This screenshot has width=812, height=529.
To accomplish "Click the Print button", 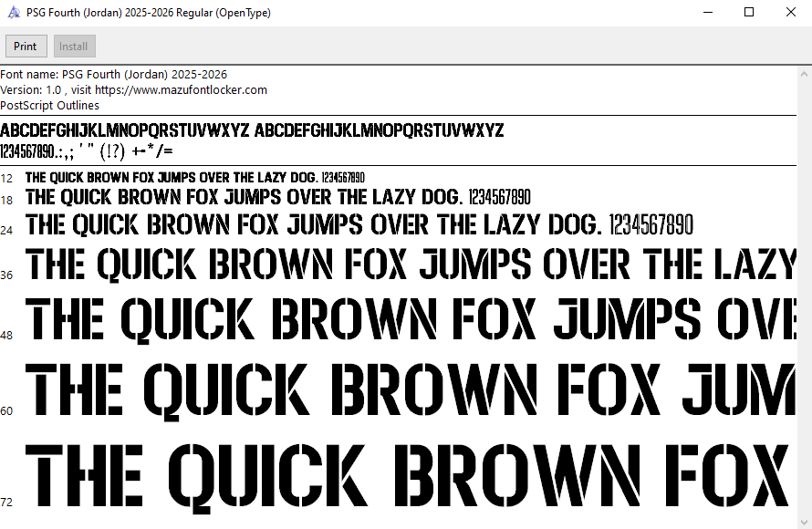I will coord(26,47).
